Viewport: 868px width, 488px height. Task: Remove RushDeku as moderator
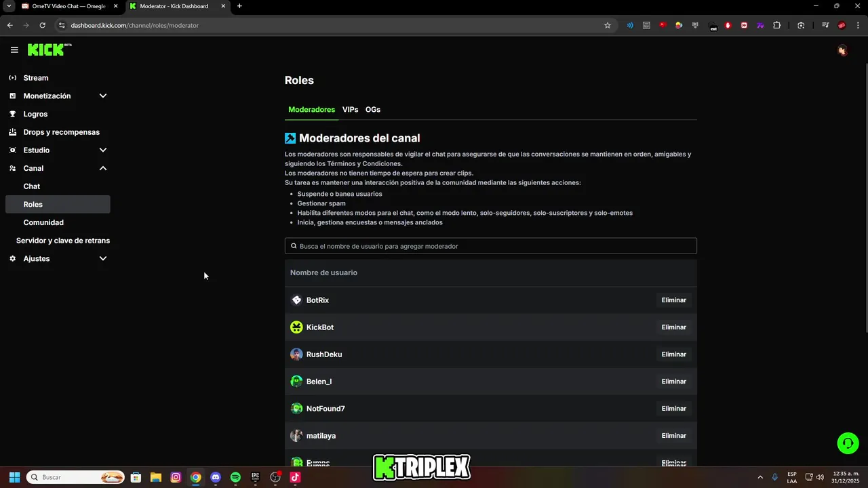click(x=673, y=354)
